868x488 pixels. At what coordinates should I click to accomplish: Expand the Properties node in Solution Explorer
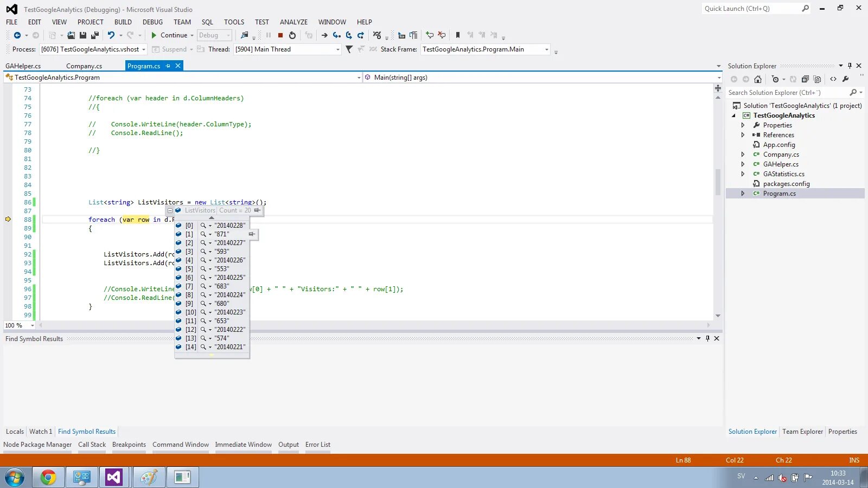tap(743, 125)
